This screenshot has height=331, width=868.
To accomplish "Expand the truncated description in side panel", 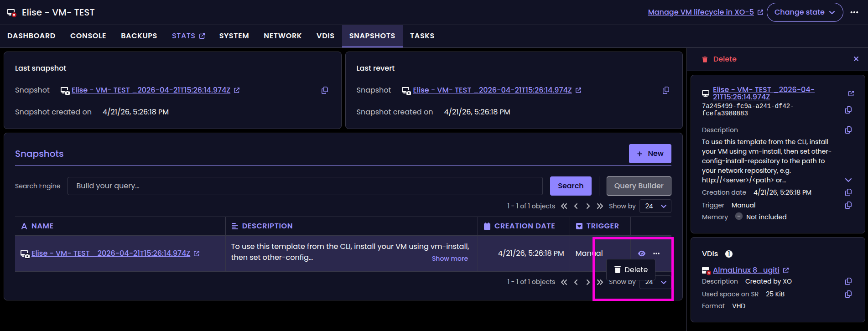I will pyautogui.click(x=848, y=180).
